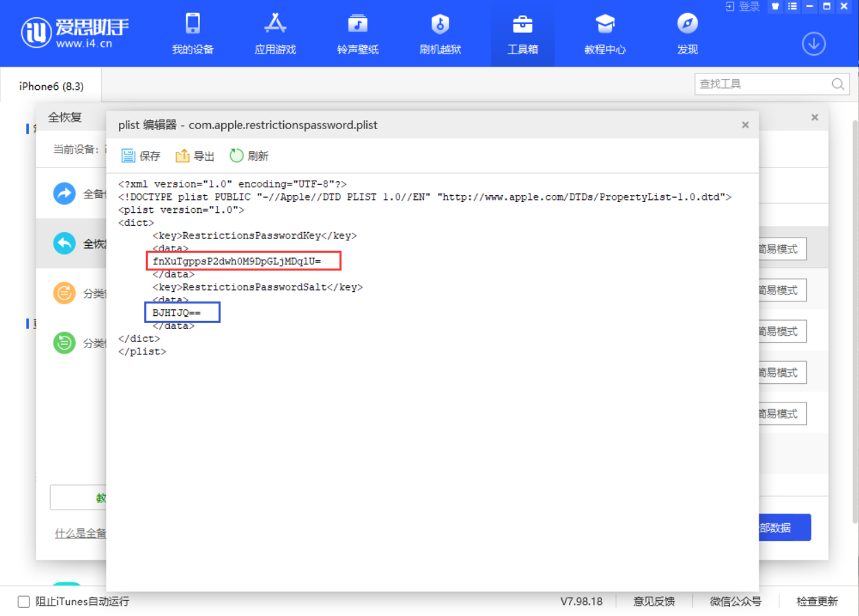The image size is (859, 616).
Task: Open the Discover compass section
Action: 687,34
